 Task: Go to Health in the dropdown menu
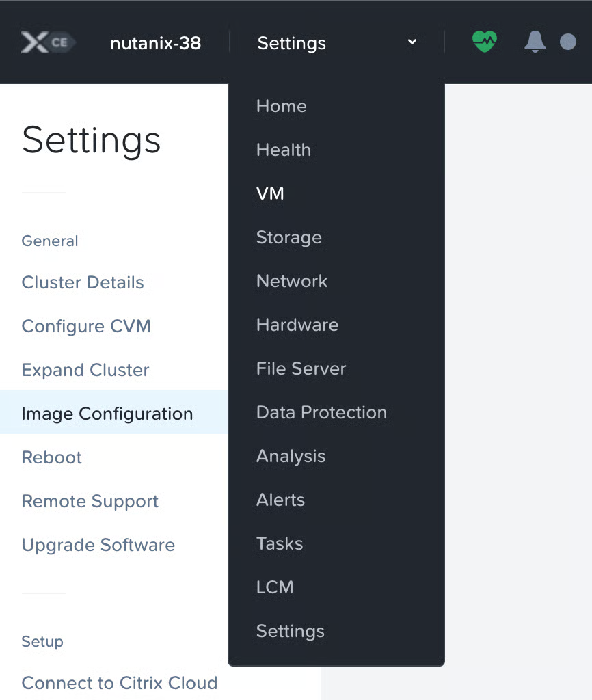[x=283, y=150]
